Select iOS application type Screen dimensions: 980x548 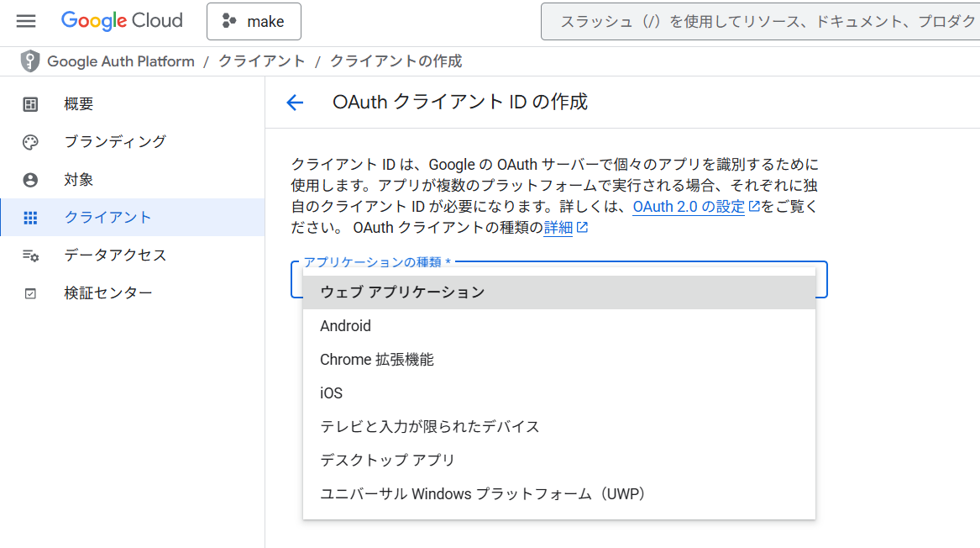[559, 393]
